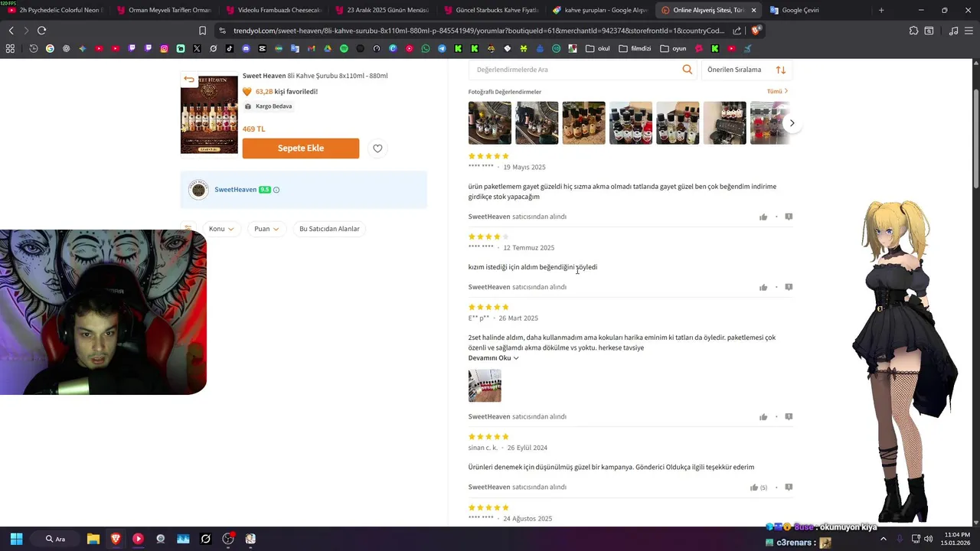Open the Windows Start menu
980x551 pixels.
tap(16, 539)
